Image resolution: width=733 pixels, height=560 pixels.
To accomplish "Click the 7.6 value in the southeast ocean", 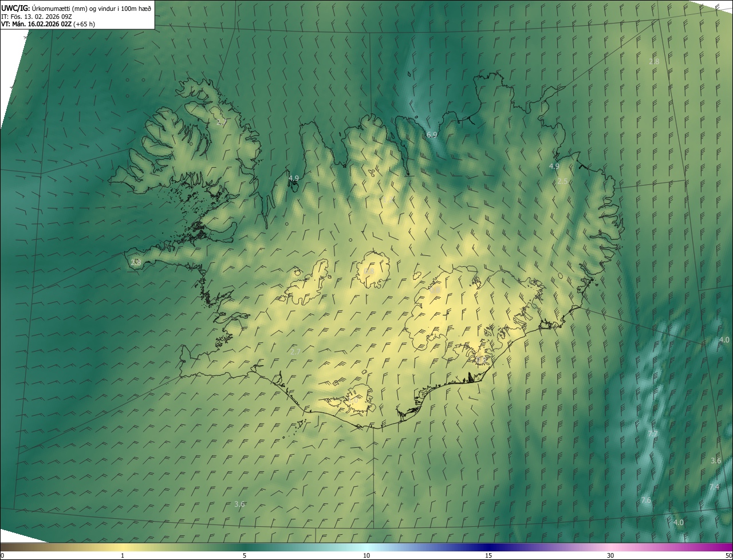I will [646, 500].
